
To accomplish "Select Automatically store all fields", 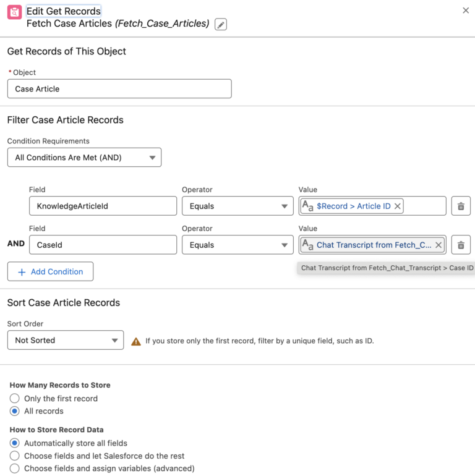I will pos(15,443).
